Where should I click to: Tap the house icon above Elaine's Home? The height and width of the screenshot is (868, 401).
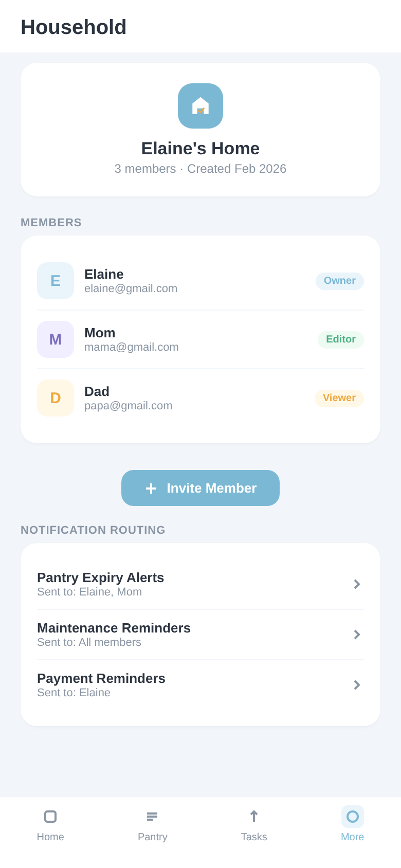click(x=200, y=106)
